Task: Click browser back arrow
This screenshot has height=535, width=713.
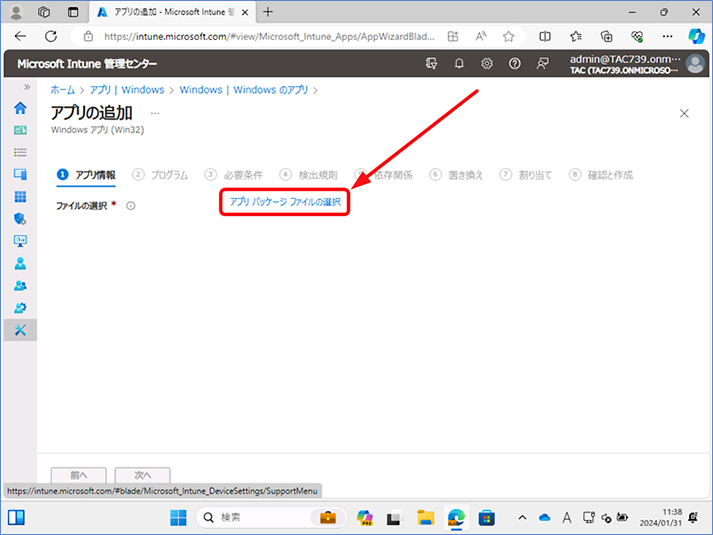Action: (x=20, y=36)
